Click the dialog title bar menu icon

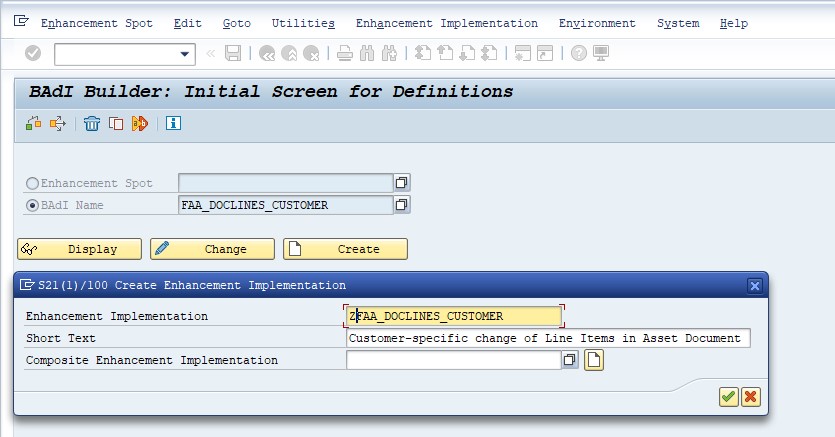[x=27, y=285]
